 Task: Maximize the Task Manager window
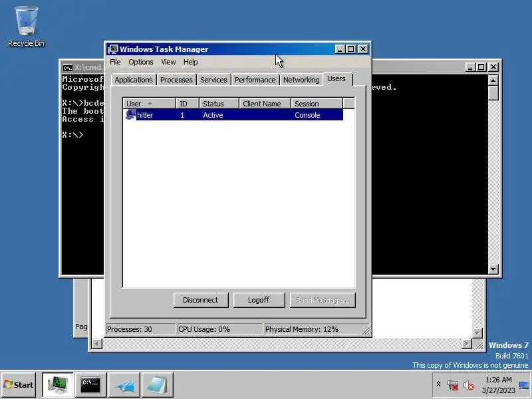click(351, 49)
